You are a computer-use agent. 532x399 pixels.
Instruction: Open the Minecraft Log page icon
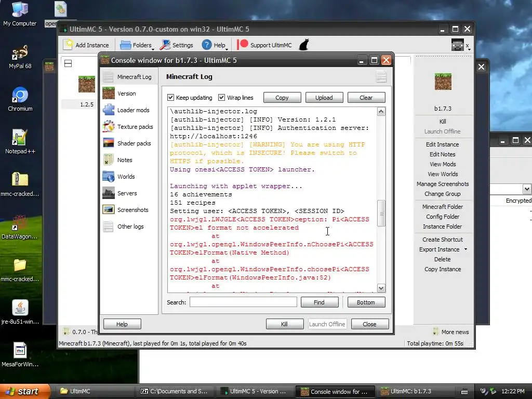coord(108,77)
